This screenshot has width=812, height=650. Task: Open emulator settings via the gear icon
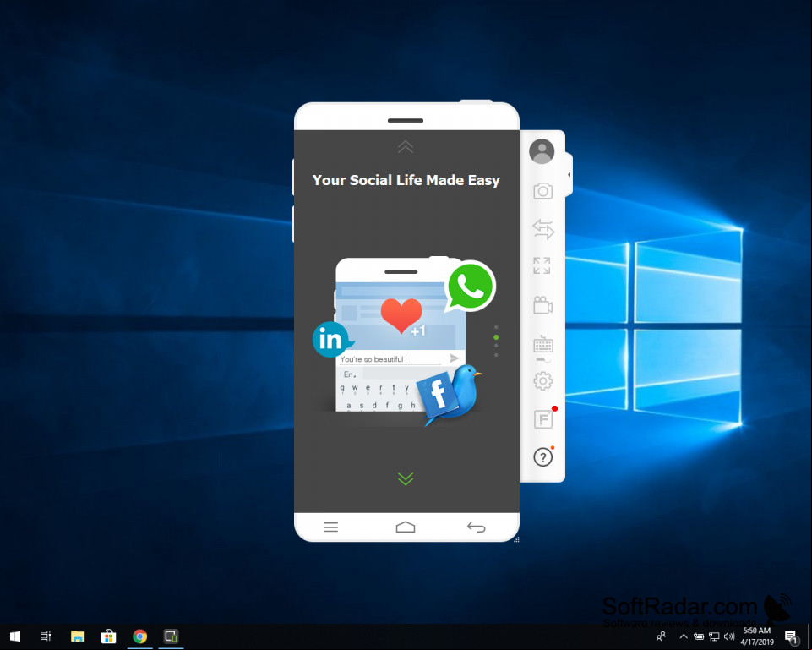click(x=542, y=381)
